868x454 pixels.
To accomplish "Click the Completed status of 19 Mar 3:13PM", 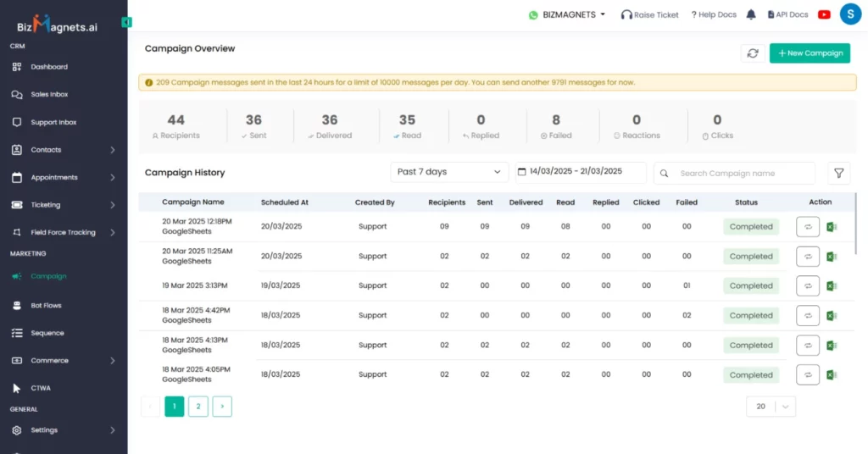I will (751, 286).
